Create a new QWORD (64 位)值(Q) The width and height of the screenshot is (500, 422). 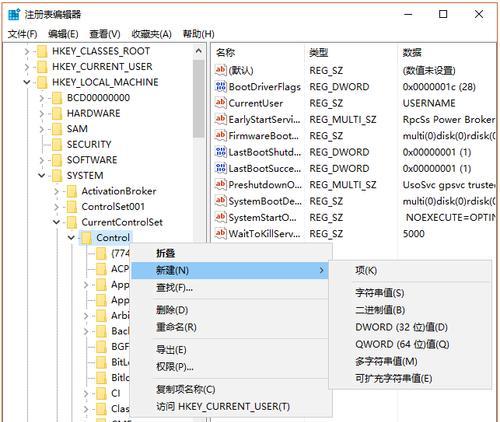(410, 344)
